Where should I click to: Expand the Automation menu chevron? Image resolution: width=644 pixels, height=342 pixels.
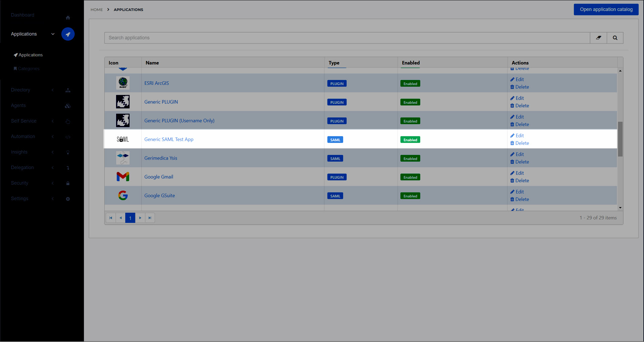coord(53,136)
